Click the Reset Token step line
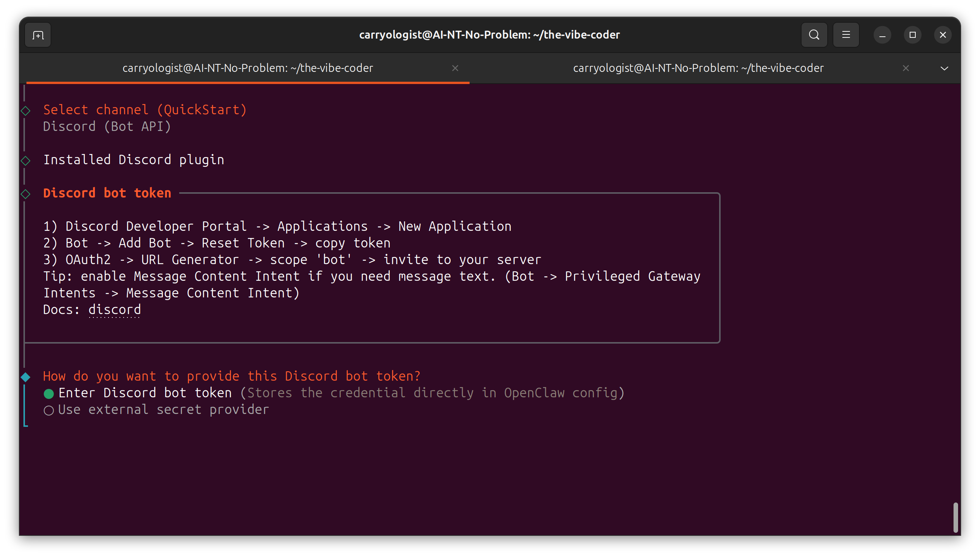The width and height of the screenshot is (980, 557). point(217,243)
